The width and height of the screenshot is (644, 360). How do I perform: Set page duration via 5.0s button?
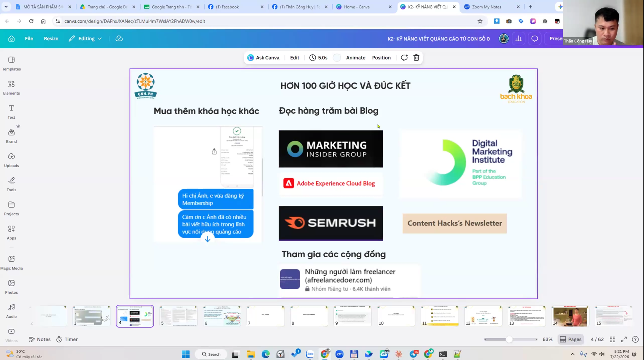[318, 58]
